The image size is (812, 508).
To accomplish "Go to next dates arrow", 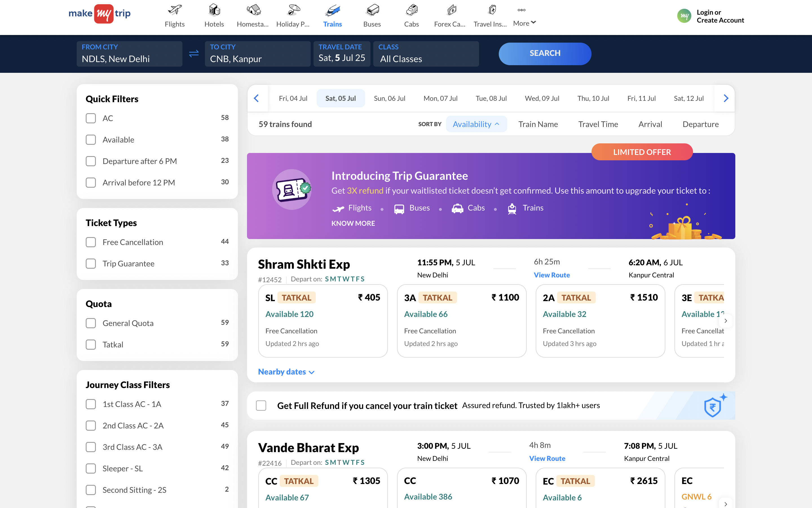I will [726, 98].
